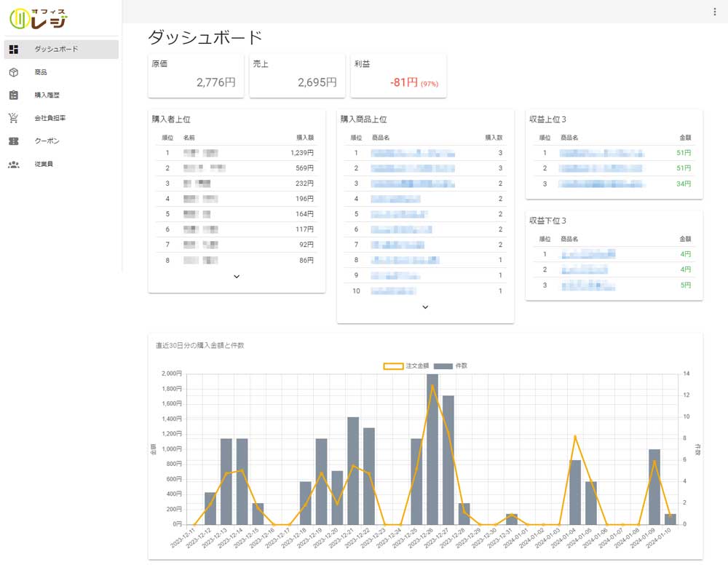
Task: Click the クーポン ticket icon
Action: click(x=14, y=141)
